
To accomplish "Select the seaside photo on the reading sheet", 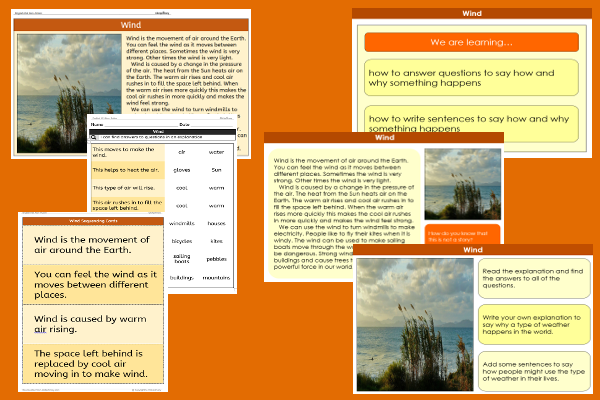I will (69, 94).
